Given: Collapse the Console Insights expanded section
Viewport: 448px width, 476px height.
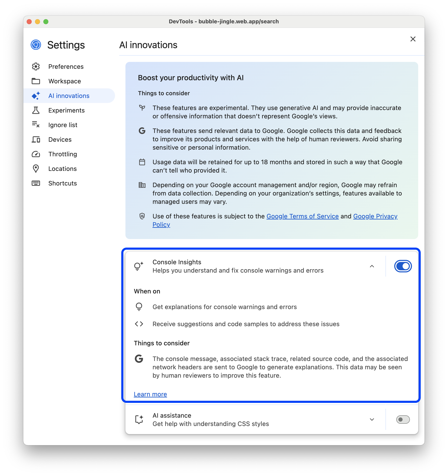Looking at the screenshot, I should pyautogui.click(x=372, y=266).
